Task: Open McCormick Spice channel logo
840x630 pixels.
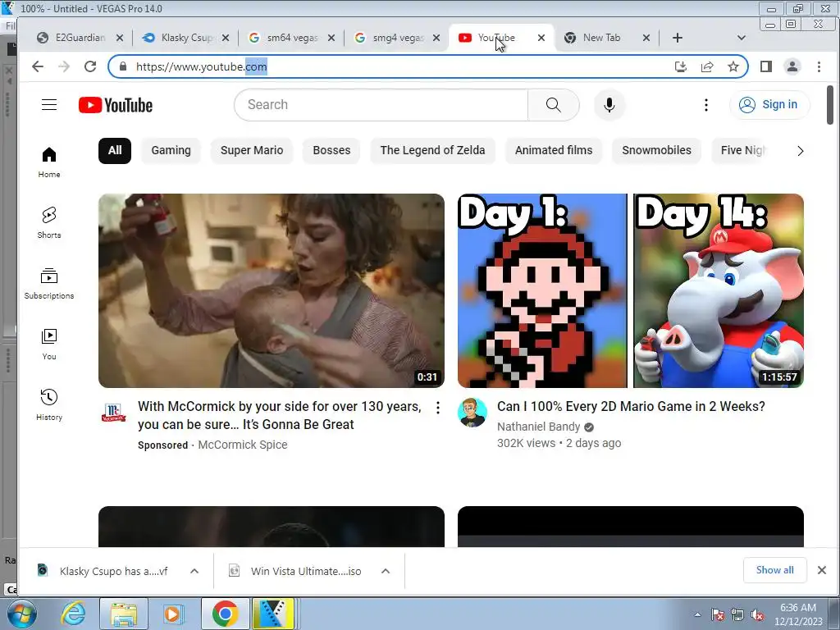Action: coord(113,413)
